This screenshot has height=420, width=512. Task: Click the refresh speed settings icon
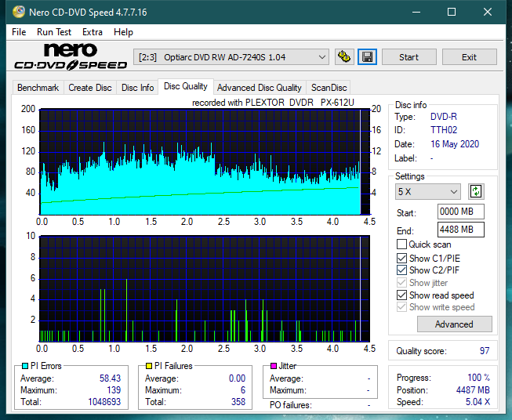[476, 191]
